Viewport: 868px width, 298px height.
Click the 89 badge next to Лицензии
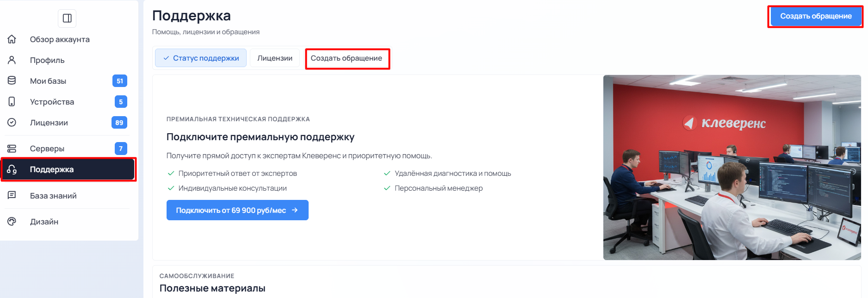119,123
